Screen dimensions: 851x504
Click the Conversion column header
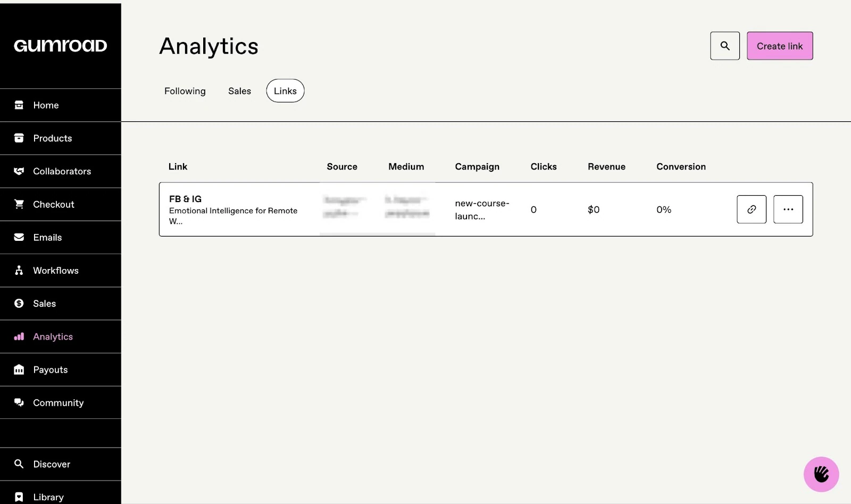coord(681,166)
